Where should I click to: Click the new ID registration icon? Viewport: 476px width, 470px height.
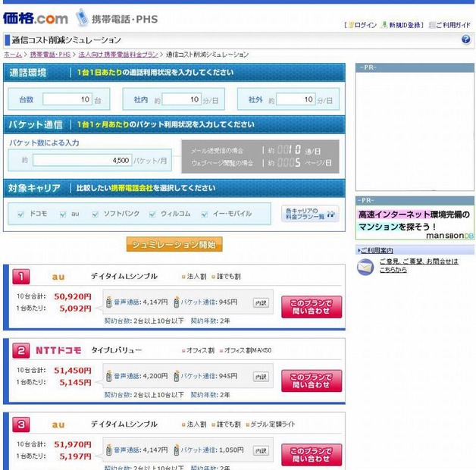[x=384, y=25]
